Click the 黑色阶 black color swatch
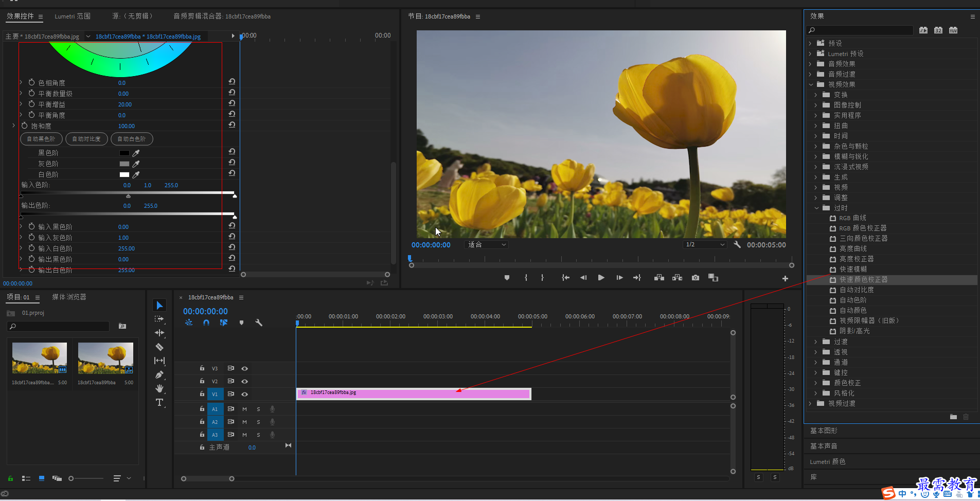The height and width of the screenshot is (501, 980). pyautogui.click(x=124, y=153)
